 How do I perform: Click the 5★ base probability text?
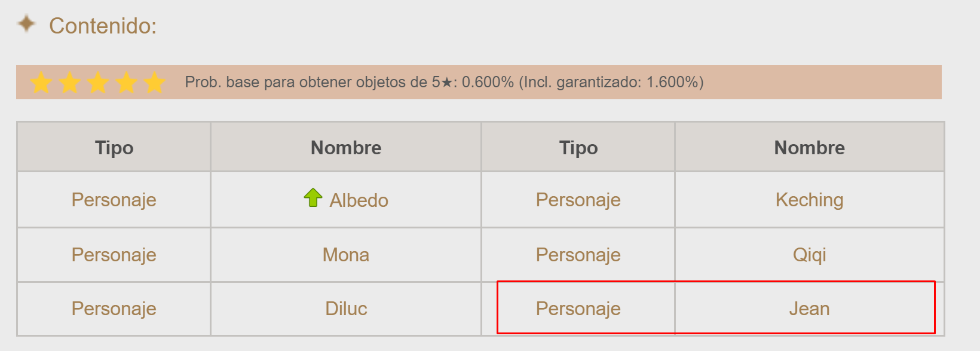pos(444,82)
